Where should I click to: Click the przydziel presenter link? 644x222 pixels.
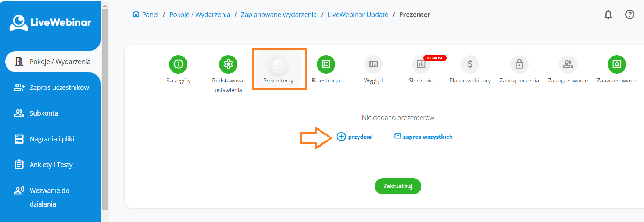tap(355, 137)
